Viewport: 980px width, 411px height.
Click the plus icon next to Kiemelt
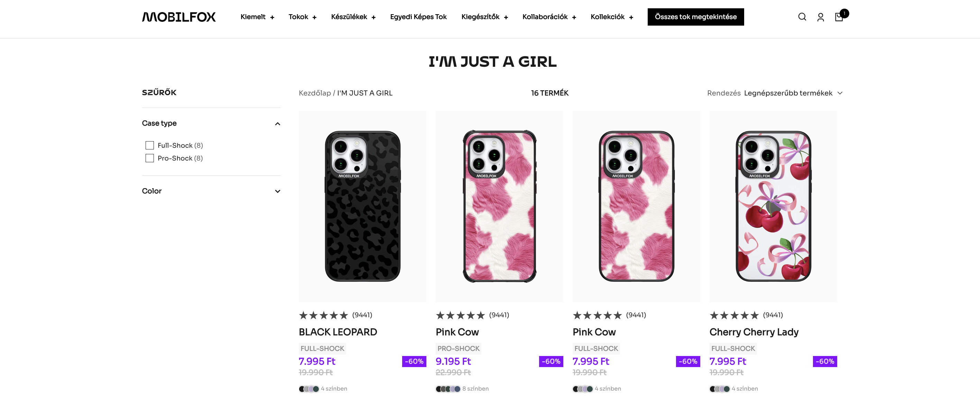point(272,18)
